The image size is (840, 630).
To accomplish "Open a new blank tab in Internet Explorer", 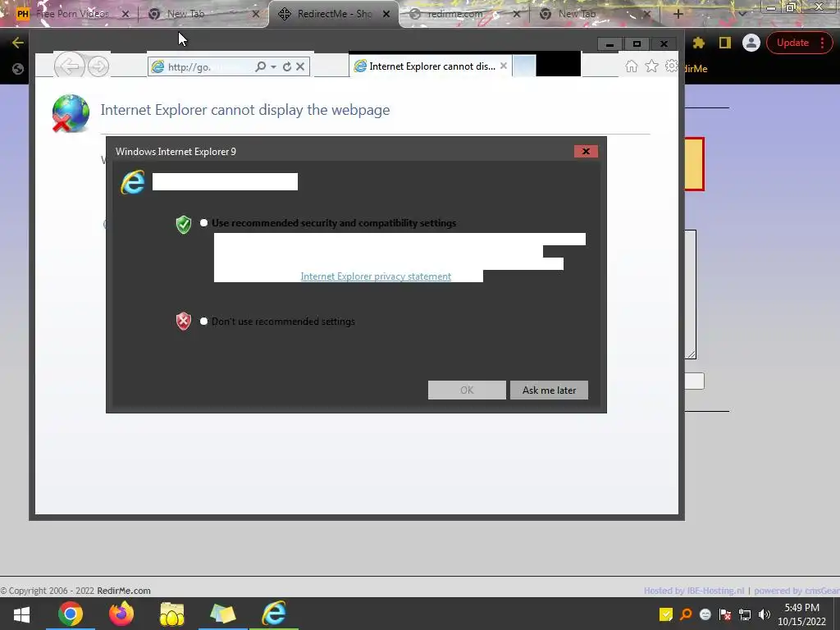I will pyautogui.click(x=524, y=66).
